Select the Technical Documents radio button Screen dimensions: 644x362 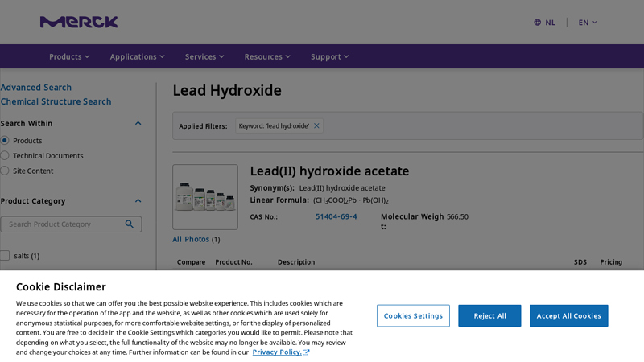5,155
